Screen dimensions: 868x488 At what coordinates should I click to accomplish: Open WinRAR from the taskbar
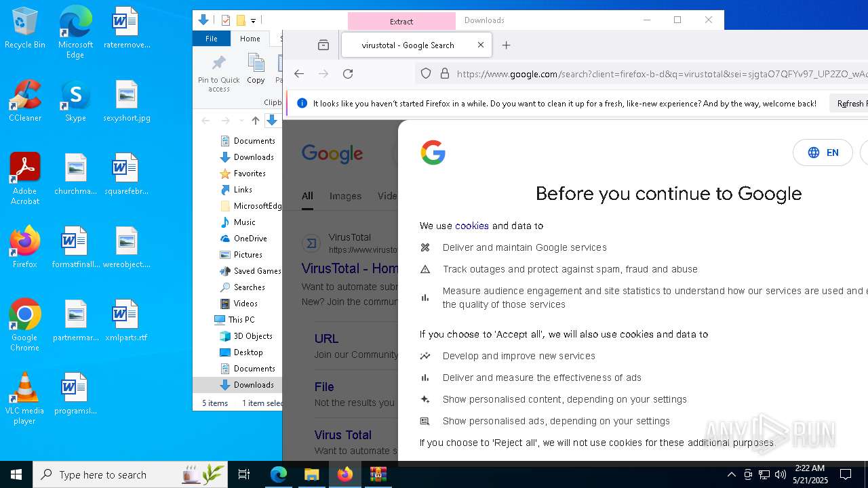tap(378, 474)
